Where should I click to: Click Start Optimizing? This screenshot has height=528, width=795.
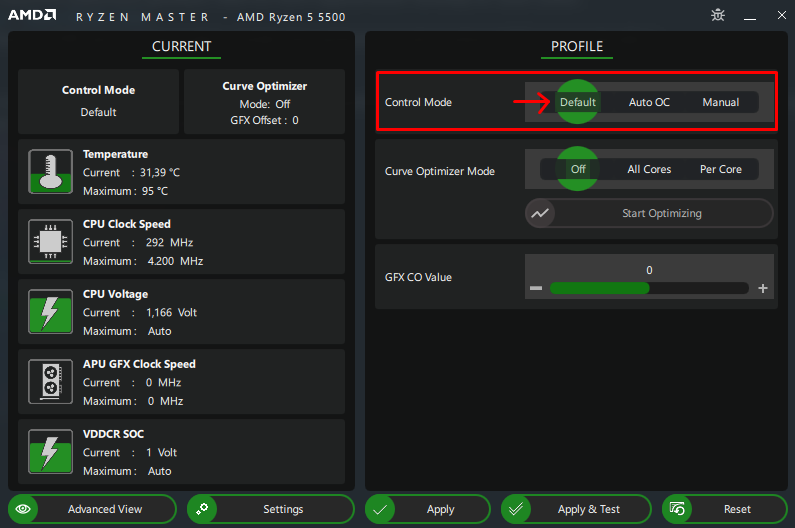pyautogui.click(x=649, y=213)
